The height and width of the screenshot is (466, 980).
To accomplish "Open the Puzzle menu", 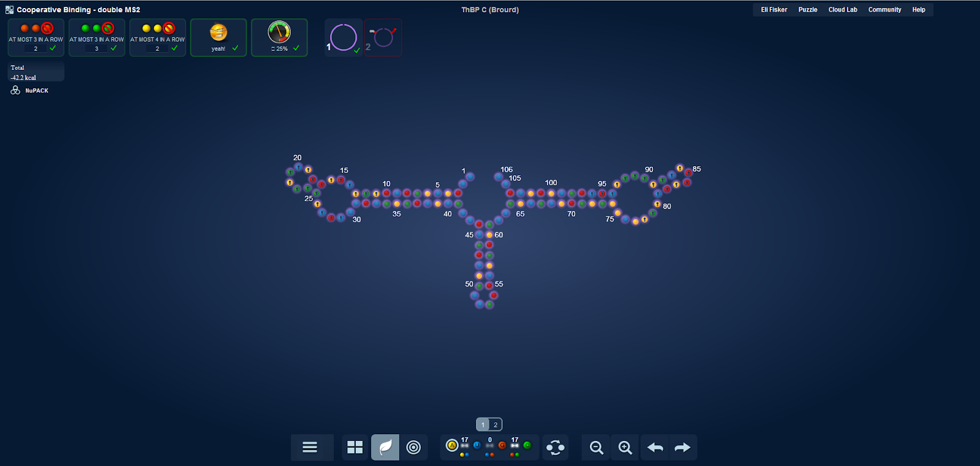I will pyautogui.click(x=808, y=10).
